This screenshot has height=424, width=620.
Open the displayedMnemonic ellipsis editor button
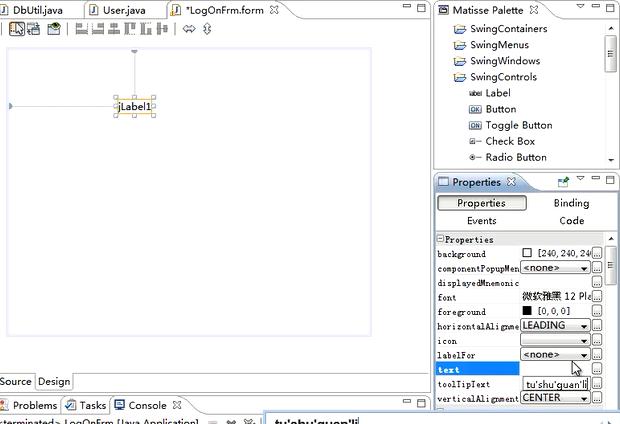click(x=597, y=282)
